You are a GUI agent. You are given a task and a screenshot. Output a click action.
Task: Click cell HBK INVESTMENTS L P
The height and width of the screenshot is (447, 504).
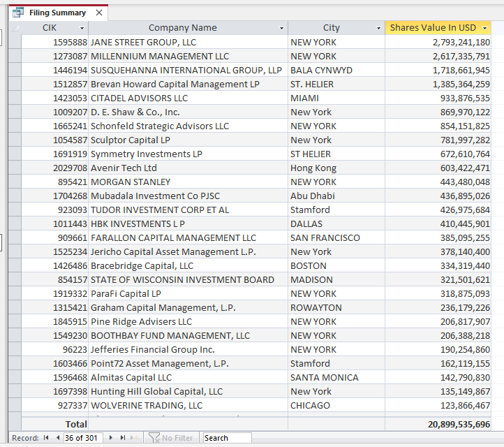tap(188, 223)
